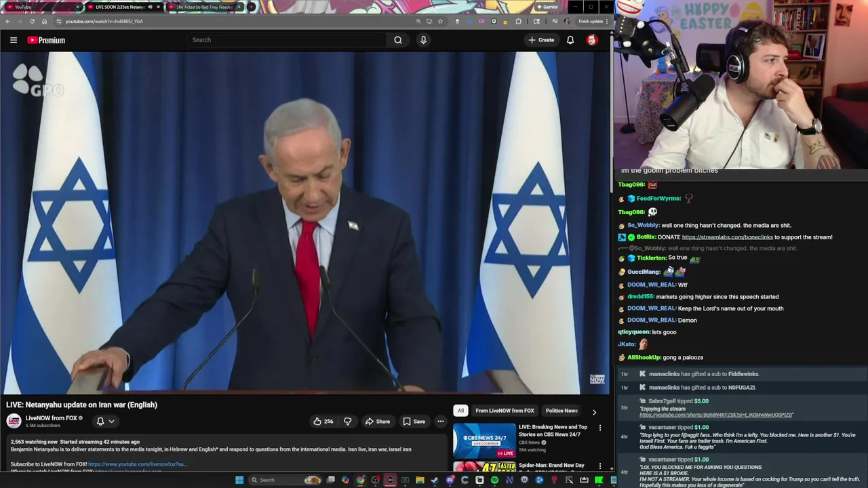Select From LiveNOW from FOX chip
Viewport: 868px width, 488px height.
point(505,411)
